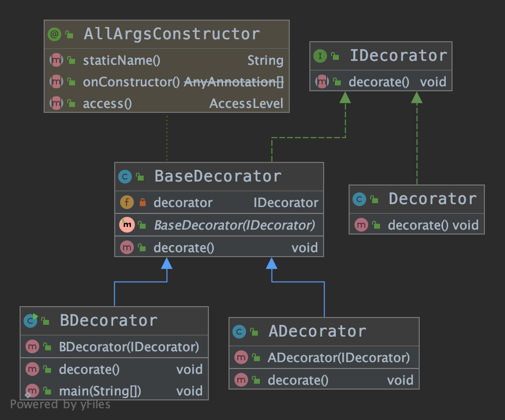Select the main(String[]) method in BDecorator
The height and width of the screenshot is (420, 505).
tap(114, 391)
